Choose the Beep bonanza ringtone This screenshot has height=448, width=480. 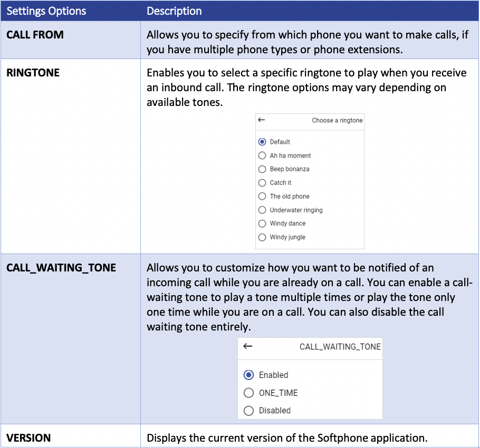[x=262, y=169]
